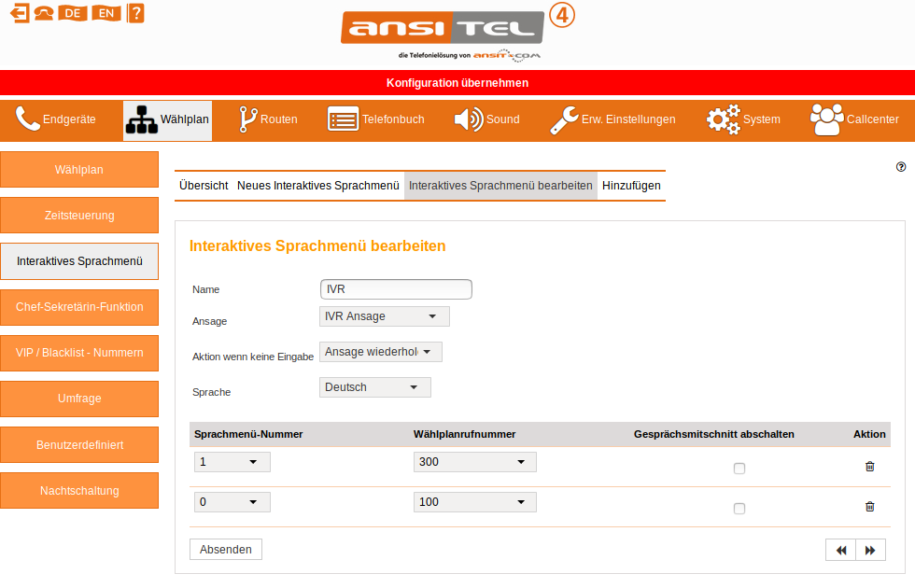Toggle Gesprächsmitschnitt abschalten for number 1
The height and width of the screenshot is (588, 915).
pyautogui.click(x=739, y=469)
